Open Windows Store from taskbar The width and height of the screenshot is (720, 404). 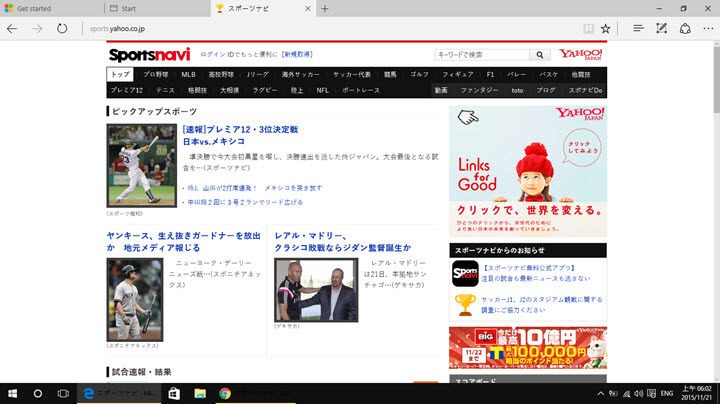(x=174, y=393)
